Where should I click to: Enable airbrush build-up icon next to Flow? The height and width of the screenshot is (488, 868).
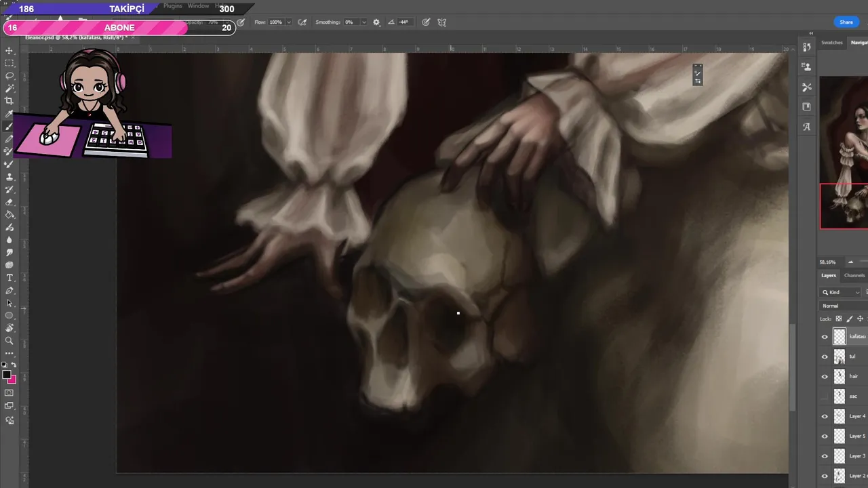click(x=302, y=22)
